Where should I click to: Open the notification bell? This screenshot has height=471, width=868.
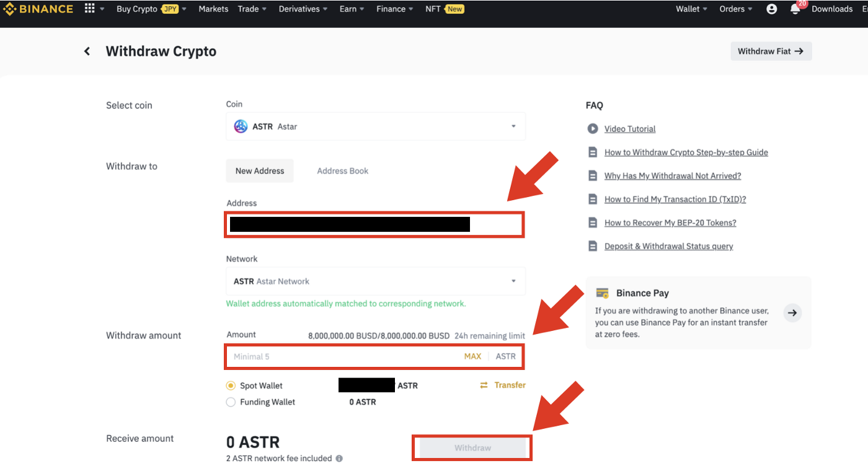coord(795,9)
